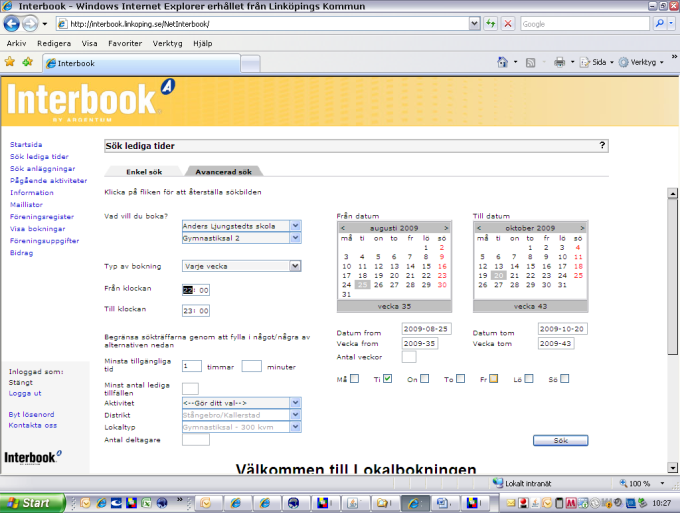Image resolution: width=680 pixels, height=513 pixels.
Task: Toggle the Lö weekday checkbox
Action: coord(529,379)
